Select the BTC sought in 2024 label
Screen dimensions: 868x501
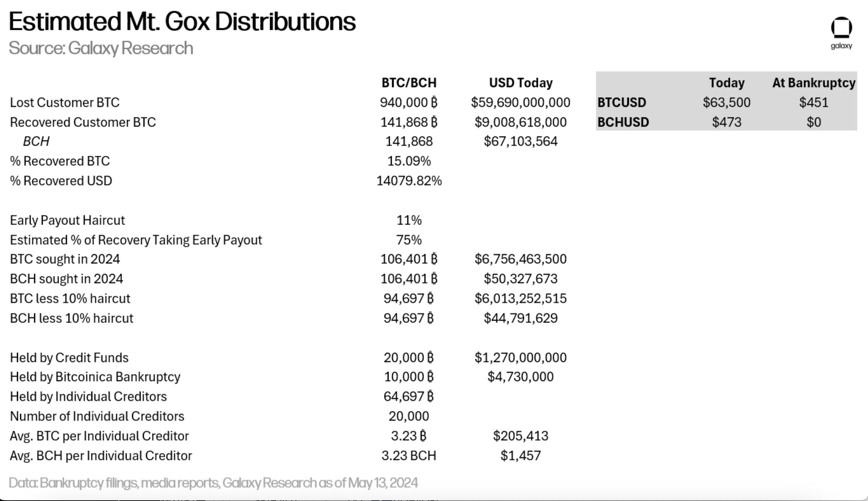click(65, 259)
